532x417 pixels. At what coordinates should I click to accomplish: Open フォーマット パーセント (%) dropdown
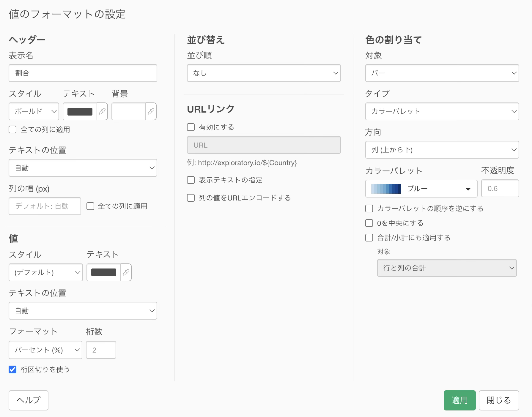45,350
